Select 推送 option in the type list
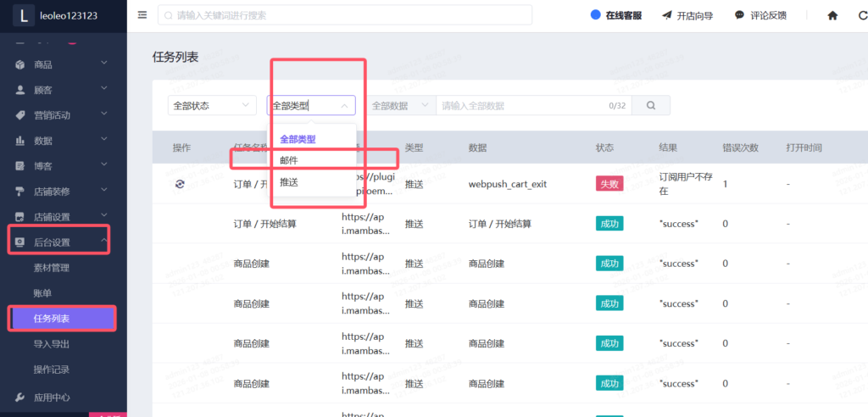 click(x=290, y=182)
